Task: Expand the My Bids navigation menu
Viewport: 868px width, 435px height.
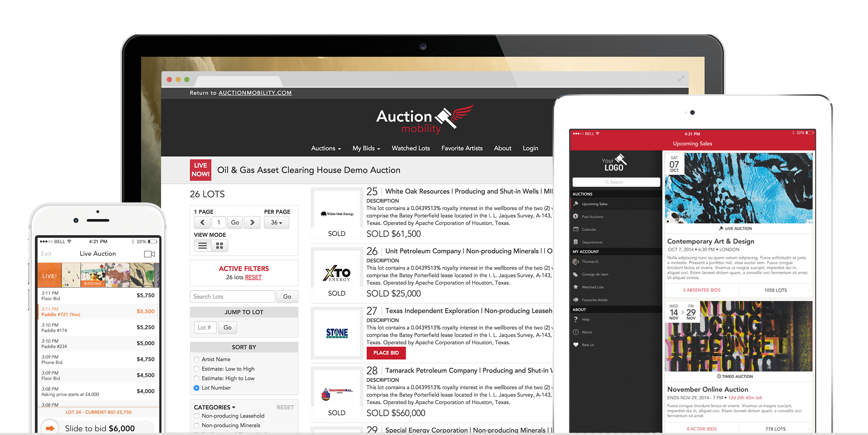Action: pyautogui.click(x=366, y=148)
